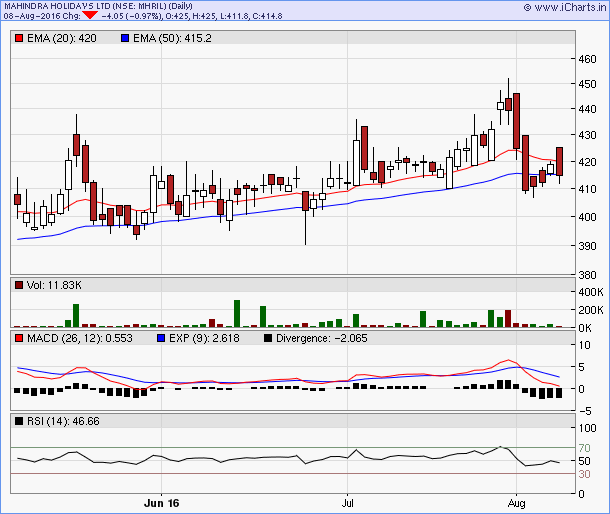Click the 420 price axis label

coord(587,162)
